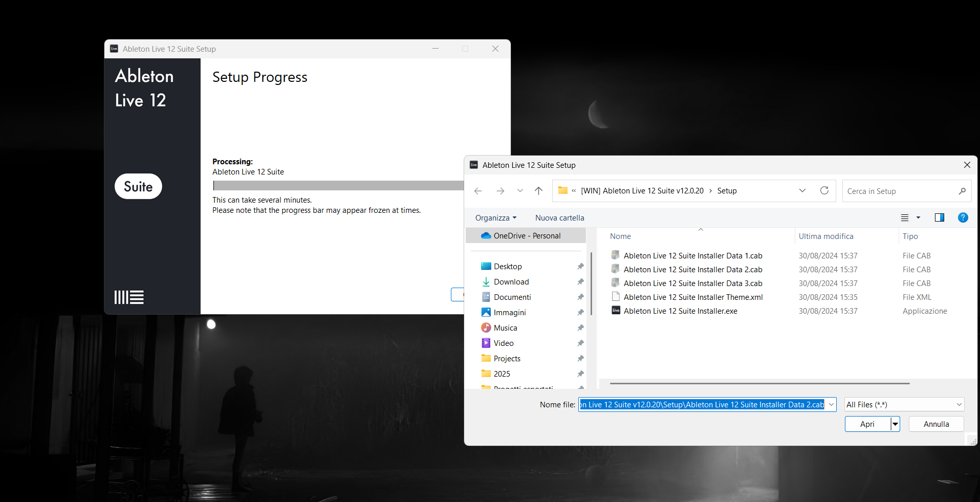Toggle the preview pane icon
Viewport: 980px width, 502px height.
pyautogui.click(x=940, y=217)
